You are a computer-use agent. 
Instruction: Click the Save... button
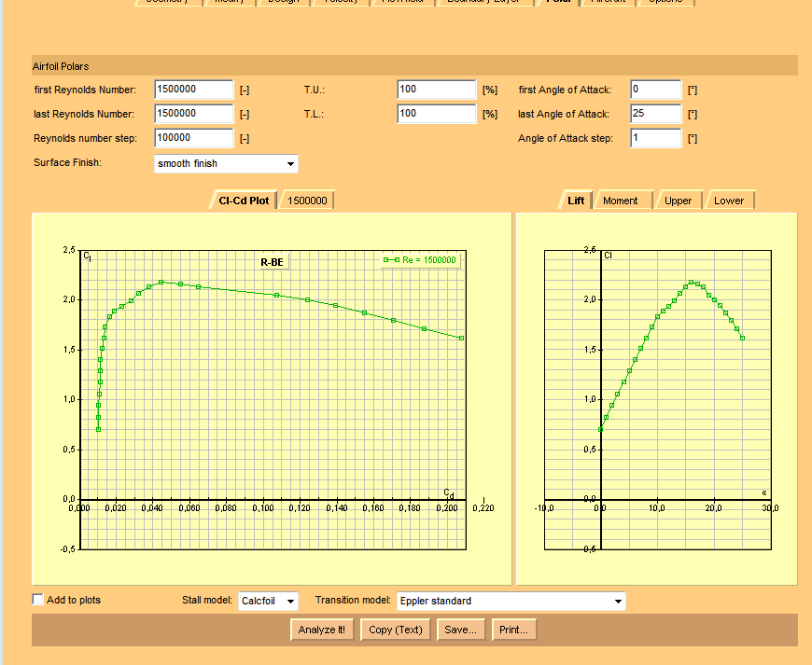(x=461, y=630)
